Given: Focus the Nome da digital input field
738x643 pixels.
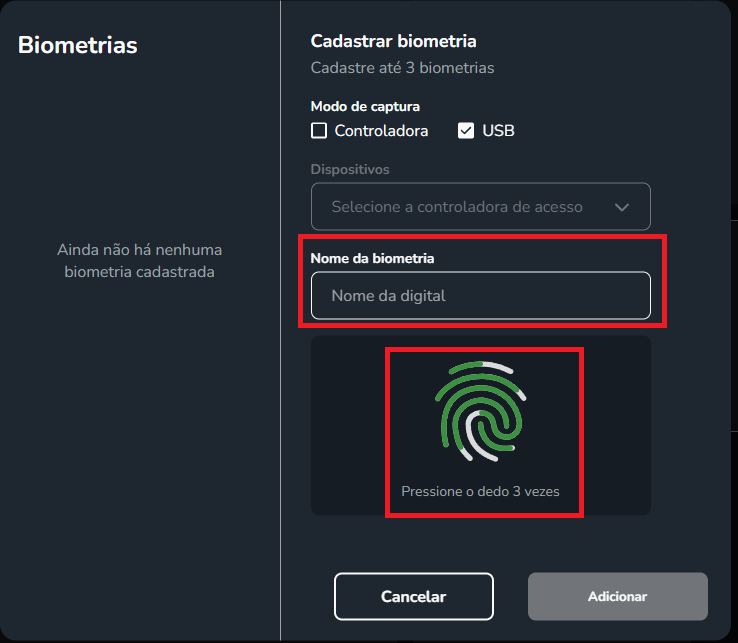Looking at the screenshot, I should pos(481,296).
